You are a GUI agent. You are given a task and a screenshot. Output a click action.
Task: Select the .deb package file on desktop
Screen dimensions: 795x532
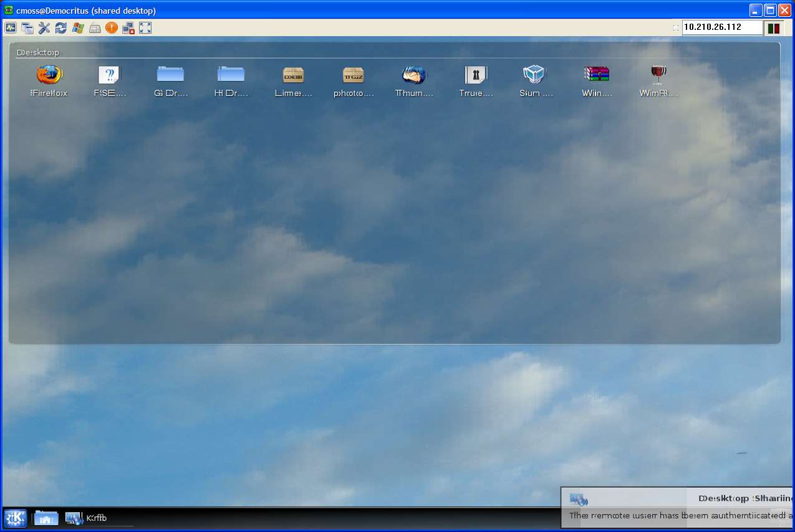(293, 76)
